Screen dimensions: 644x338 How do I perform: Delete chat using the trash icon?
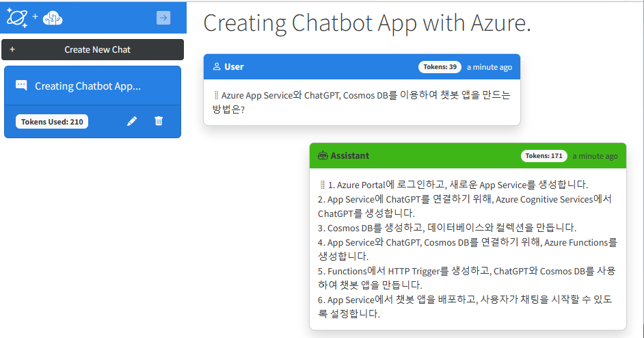click(159, 121)
